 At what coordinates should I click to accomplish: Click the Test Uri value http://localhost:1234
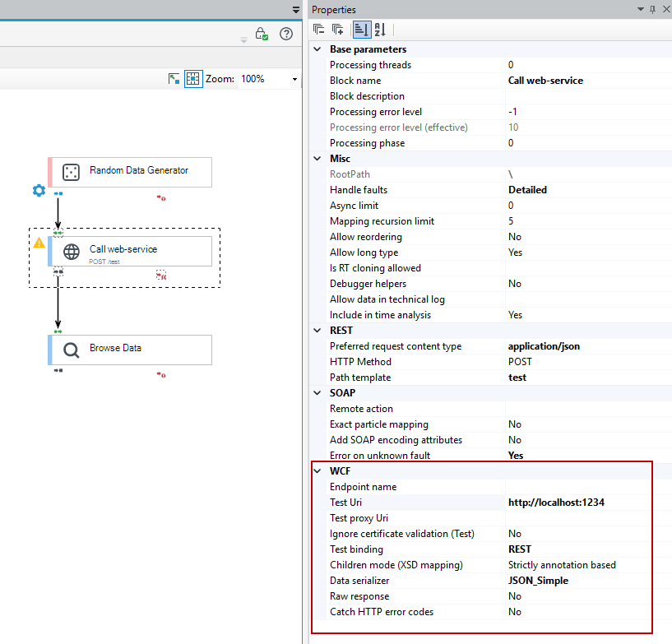pyautogui.click(x=556, y=503)
